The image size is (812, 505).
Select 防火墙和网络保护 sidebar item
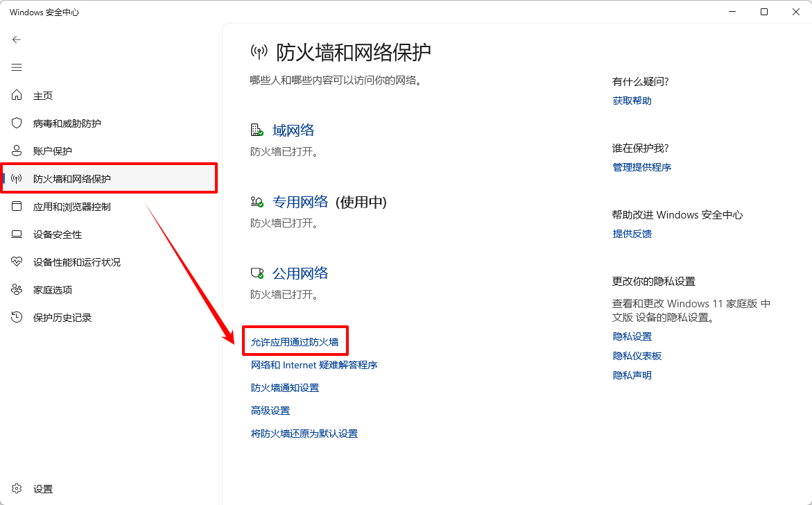(x=109, y=179)
